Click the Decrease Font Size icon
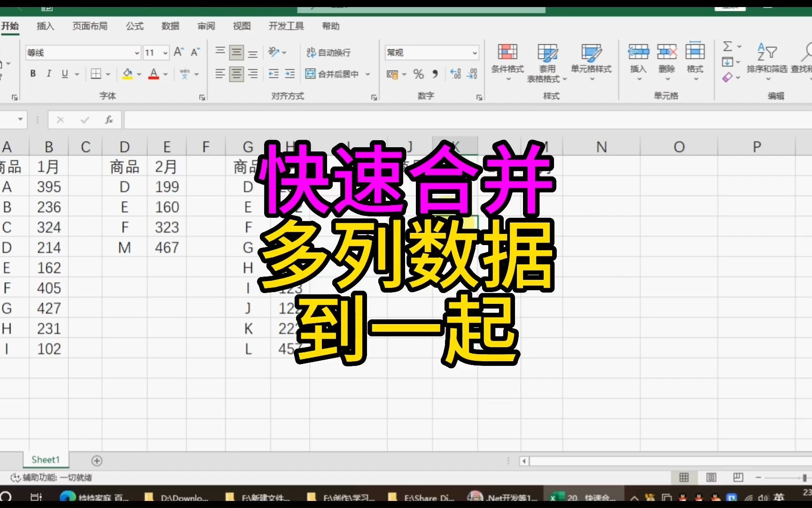Viewport: 812px width, 508px height. pyautogui.click(x=195, y=52)
